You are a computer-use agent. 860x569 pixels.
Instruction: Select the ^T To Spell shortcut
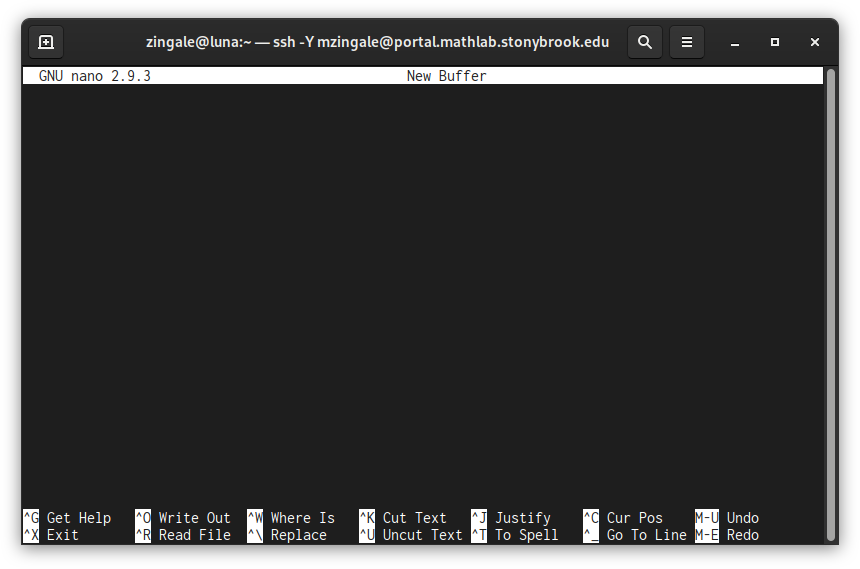tap(515, 535)
